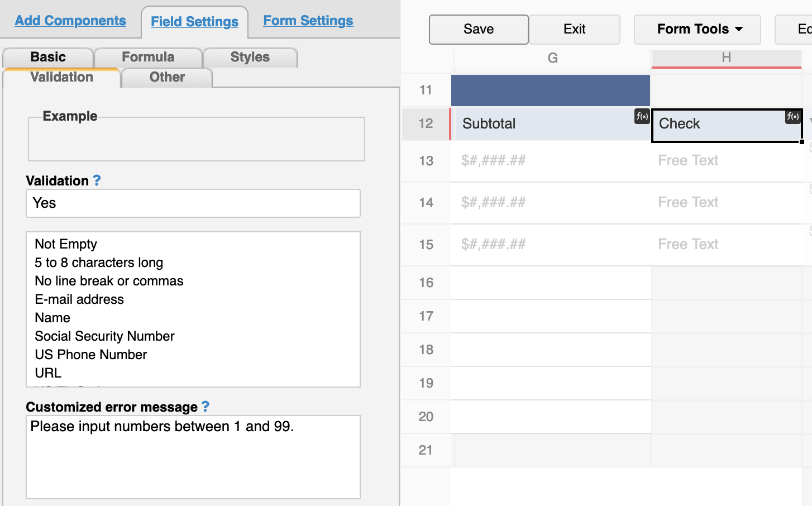Choose Social Security Number from the list
This screenshot has width=812, height=506.
pos(105,336)
